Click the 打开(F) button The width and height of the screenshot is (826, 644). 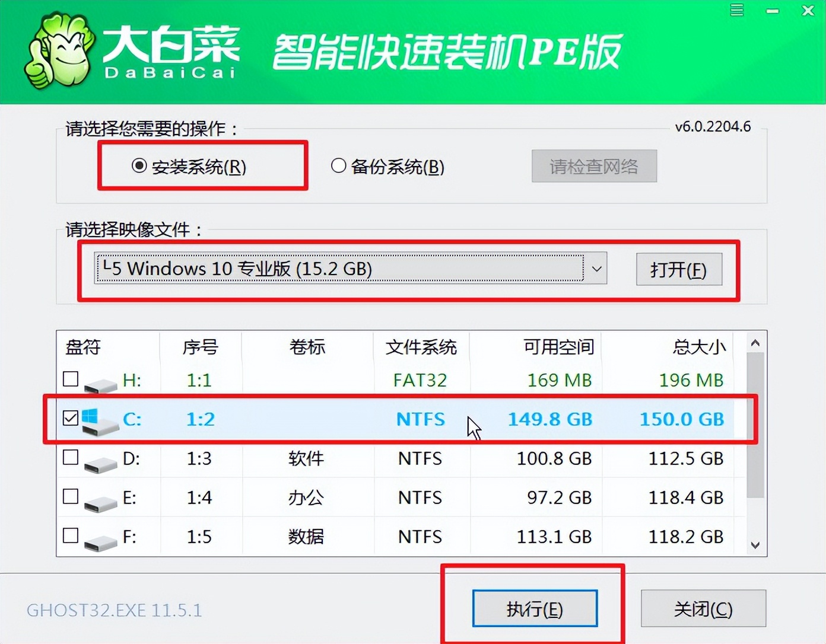[679, 269]
